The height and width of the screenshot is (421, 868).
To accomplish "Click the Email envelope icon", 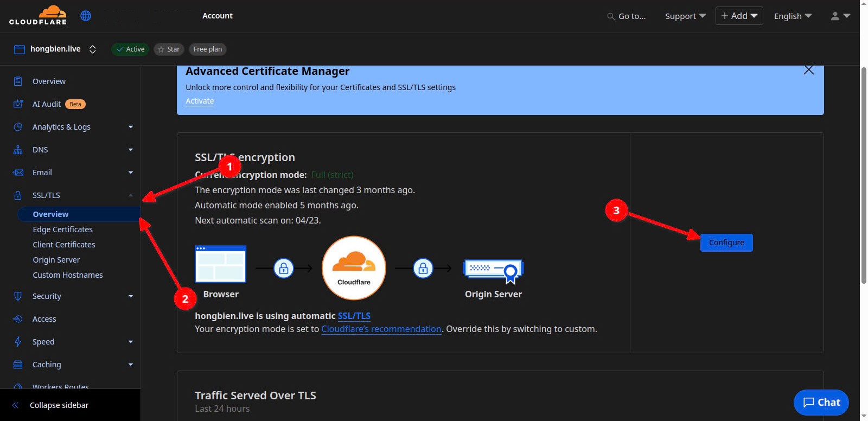I will (18, 173).
